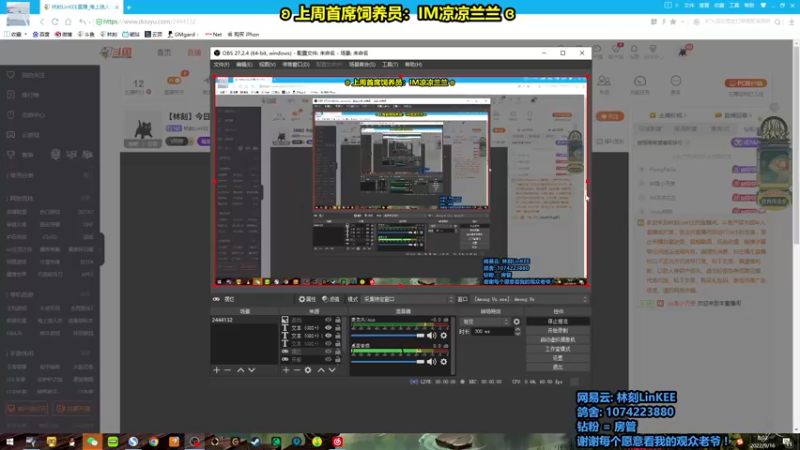Toggle visibility of second 文本 (GDI+) source
The image size is (800, 450).
pyautogui.click(x=328, y=336)
